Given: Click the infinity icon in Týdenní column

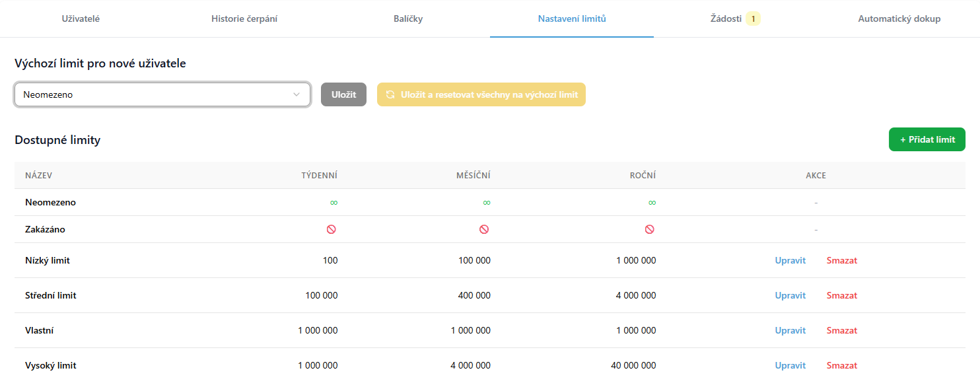Looking at the screenshot, I should point(333,203).
